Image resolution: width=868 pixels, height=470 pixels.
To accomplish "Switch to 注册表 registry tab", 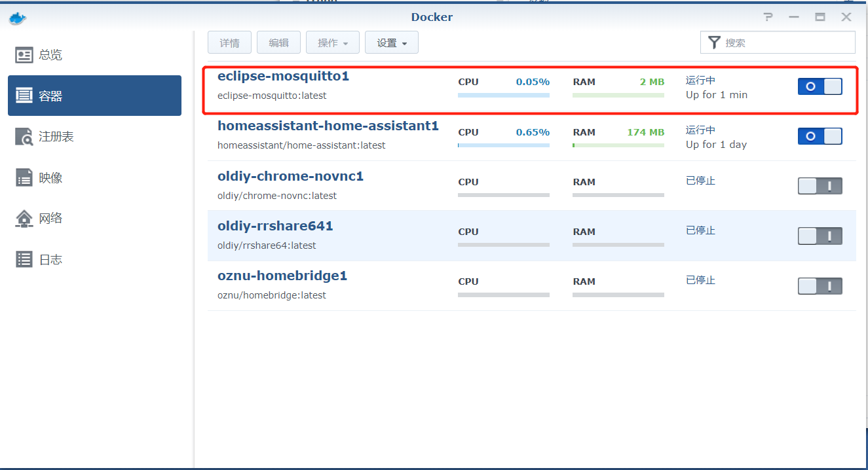I will [94, 137].
